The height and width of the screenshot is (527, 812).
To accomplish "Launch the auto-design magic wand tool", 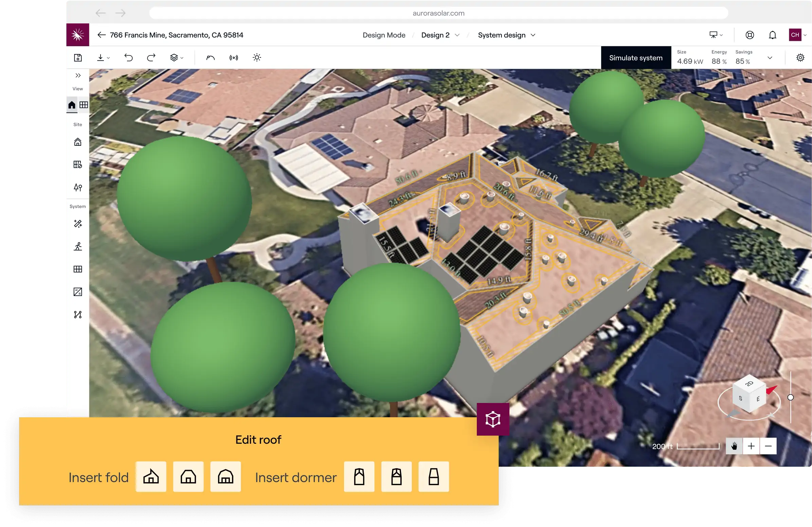I will click(x=77, y=224).
